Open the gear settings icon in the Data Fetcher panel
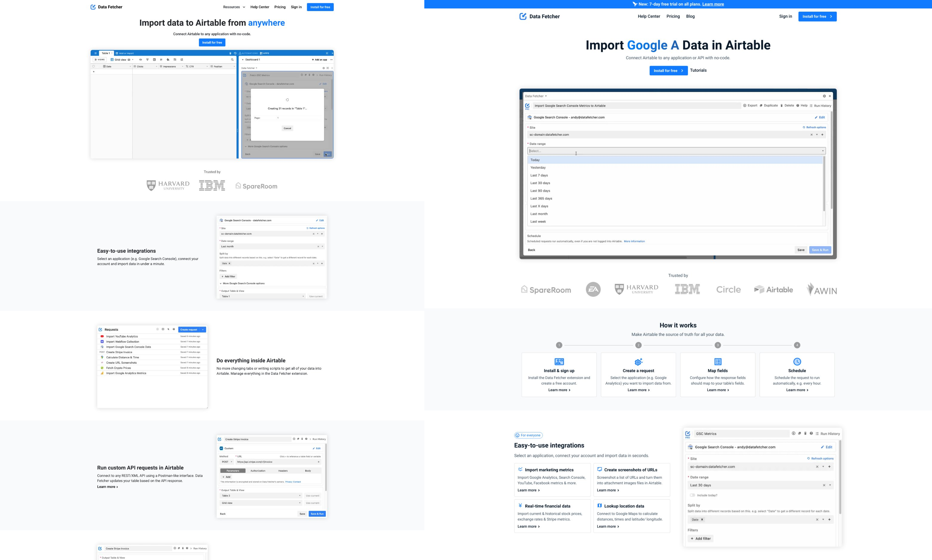The width and height of the screenshot is (932, 560). tap(824, 96)
